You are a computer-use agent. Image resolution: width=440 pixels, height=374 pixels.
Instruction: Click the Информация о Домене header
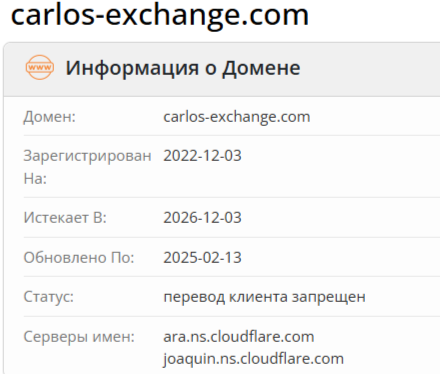pyautogui.click(x=183, y=68)
